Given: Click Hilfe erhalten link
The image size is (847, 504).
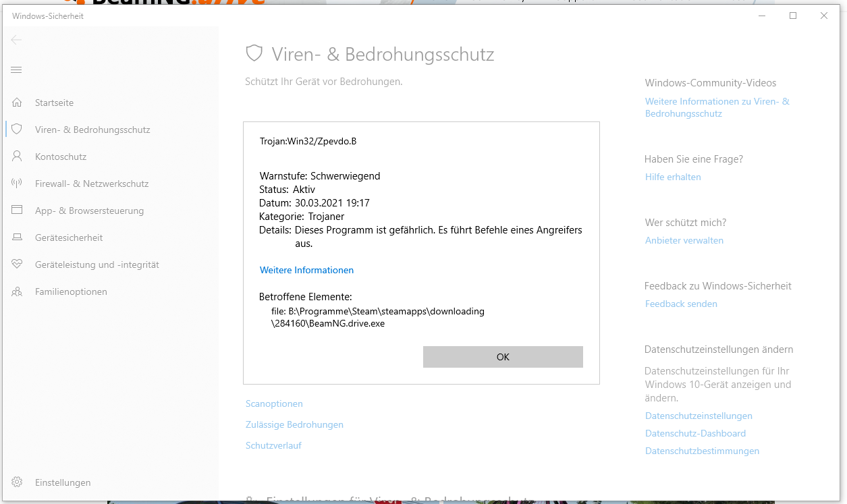Looking at the screenshot, I should pyautogui.click(x=673, y=177).
